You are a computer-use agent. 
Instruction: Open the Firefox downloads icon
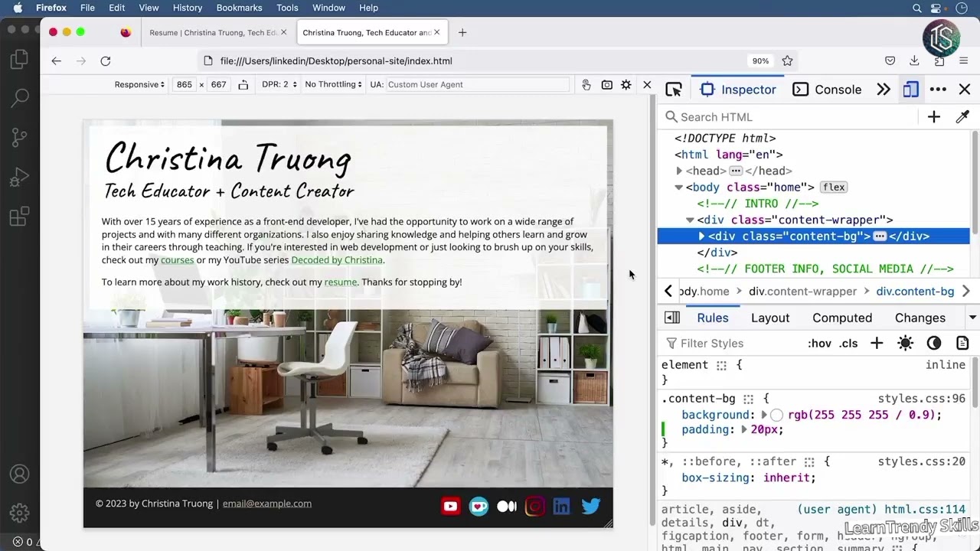pos(914,61)
